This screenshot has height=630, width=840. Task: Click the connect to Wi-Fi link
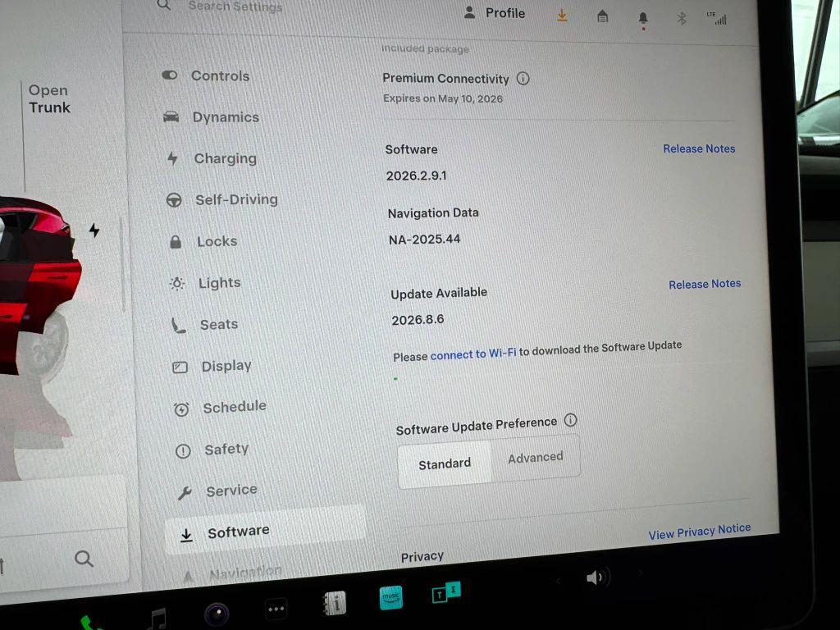(x=473, y=354)
